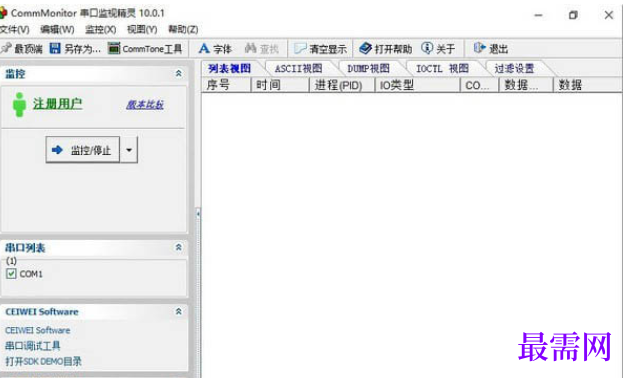Click the 序号 column header
Image resolution: width=630 pixels, height=378 pixels.
226,85
